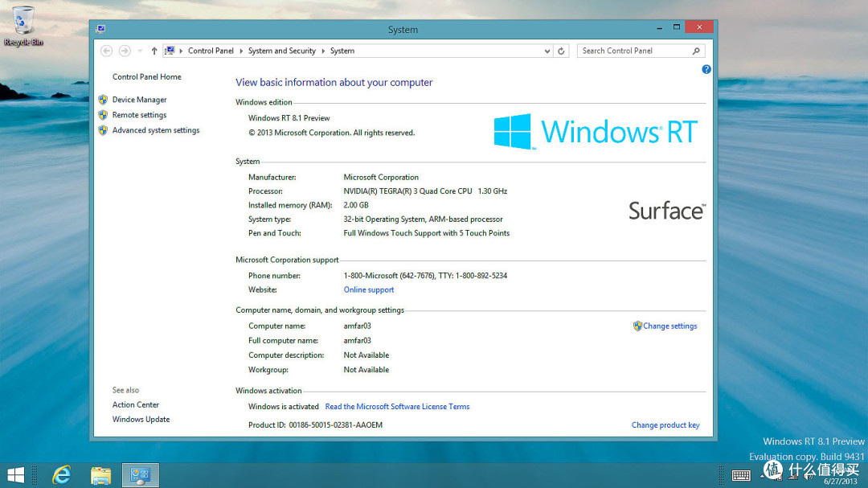This screenshot has height=488, width=868.
Task: Select the Product ID text
Action: pyautogui.click(x=315, y=424)
